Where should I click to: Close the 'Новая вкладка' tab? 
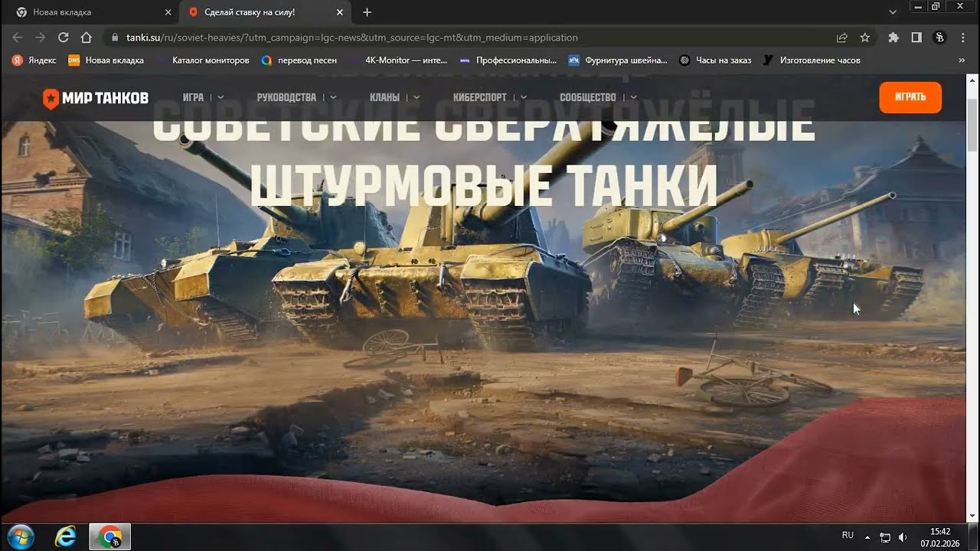(x=168, y=12)
